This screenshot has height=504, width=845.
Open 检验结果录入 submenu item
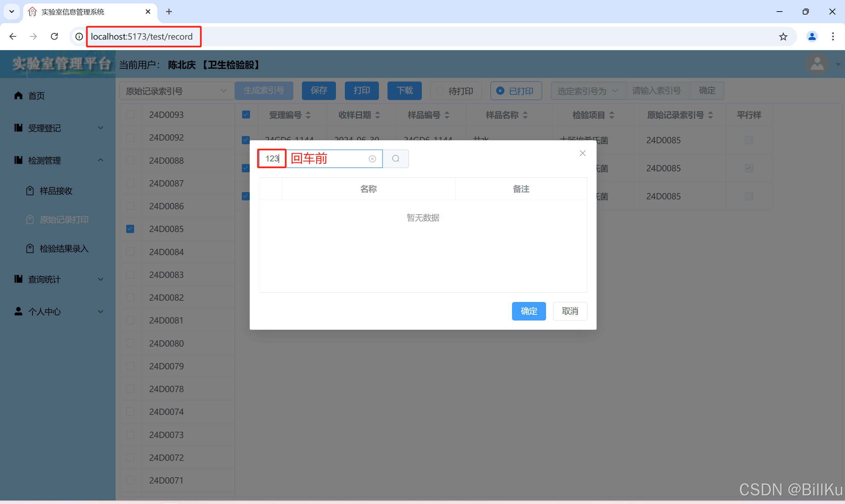coord(58,249)
